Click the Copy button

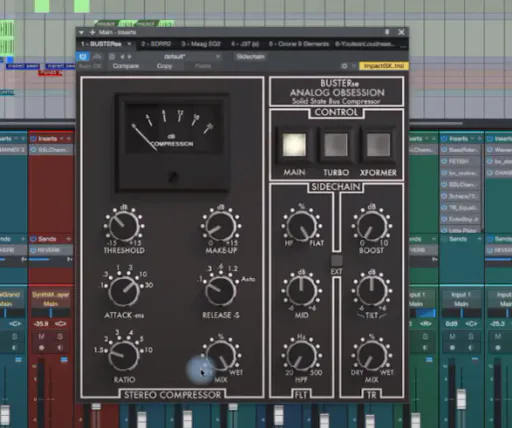point(164,66)
